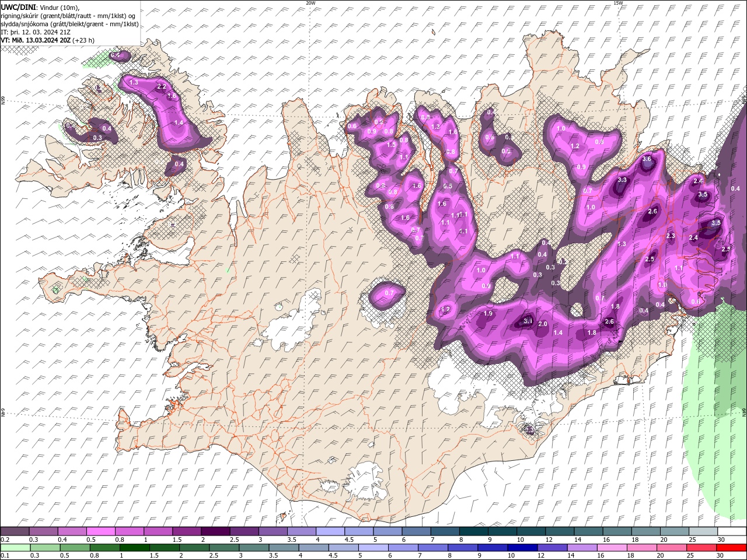Viewport: 747px width, 560px height.
Task: Select dark purple top legend swatch at 2
Action: [x=215, y=531]
